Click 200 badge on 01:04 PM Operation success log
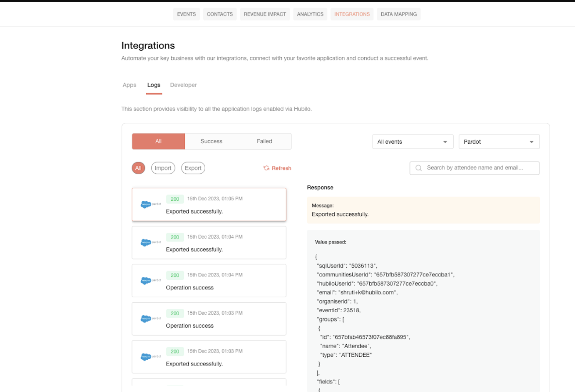This screenshot has width=575, height=392. pyautogui.click(x=175, y=275)
